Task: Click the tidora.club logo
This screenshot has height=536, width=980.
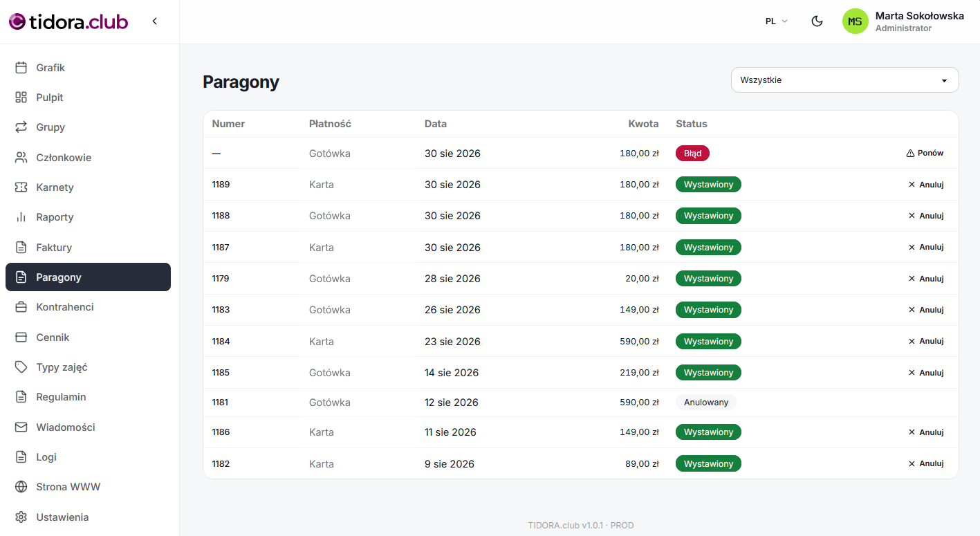Action: (x=68, y=22)
